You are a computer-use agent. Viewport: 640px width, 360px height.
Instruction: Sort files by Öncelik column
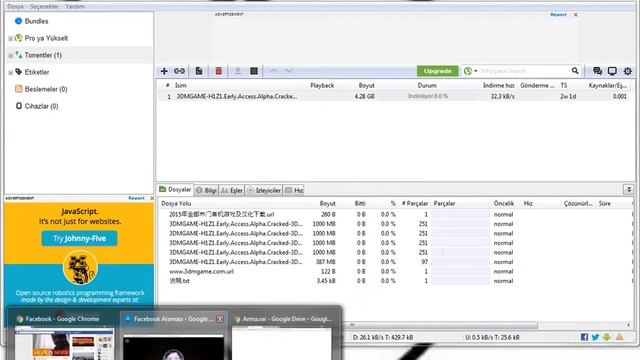504,203
